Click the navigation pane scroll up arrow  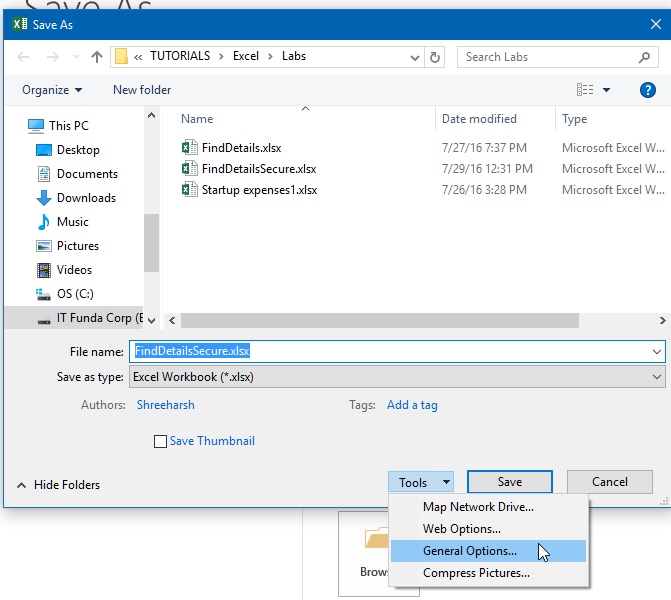(x=151, y=115)
